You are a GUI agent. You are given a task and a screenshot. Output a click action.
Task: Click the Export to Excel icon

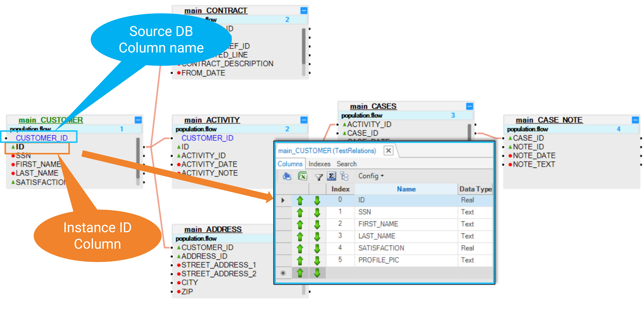302,176
